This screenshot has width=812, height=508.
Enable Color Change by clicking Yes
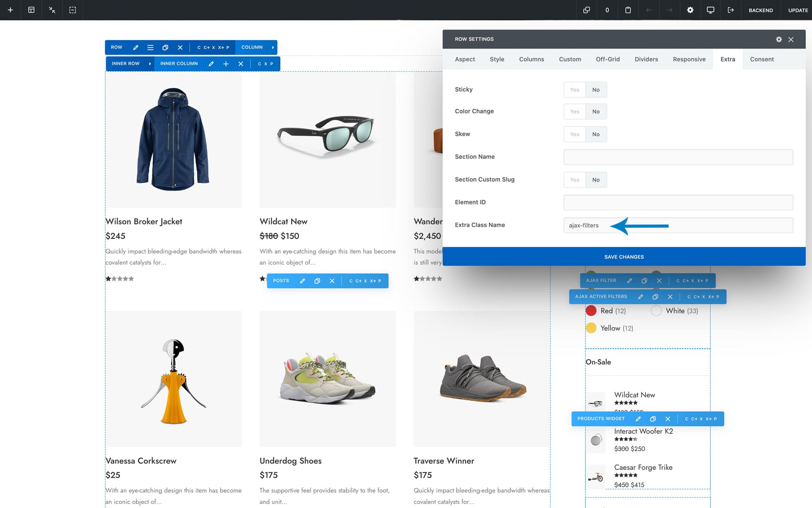tap(574, 112)
